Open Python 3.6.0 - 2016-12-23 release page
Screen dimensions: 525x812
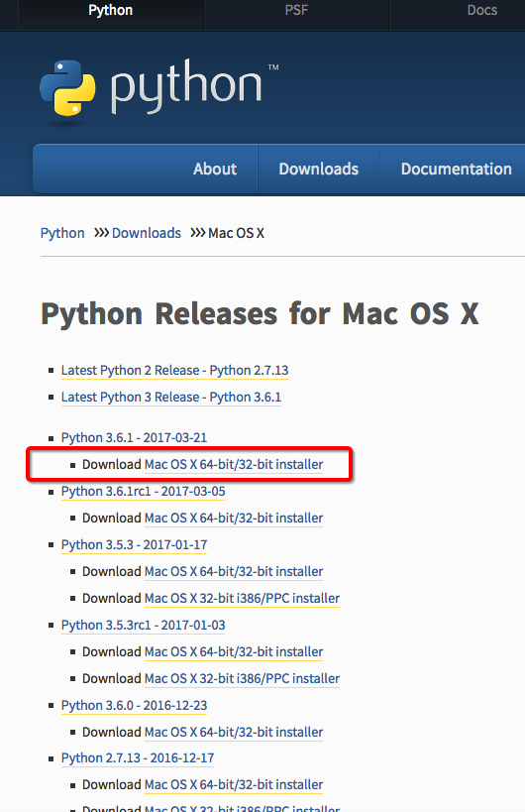point(134,706)
